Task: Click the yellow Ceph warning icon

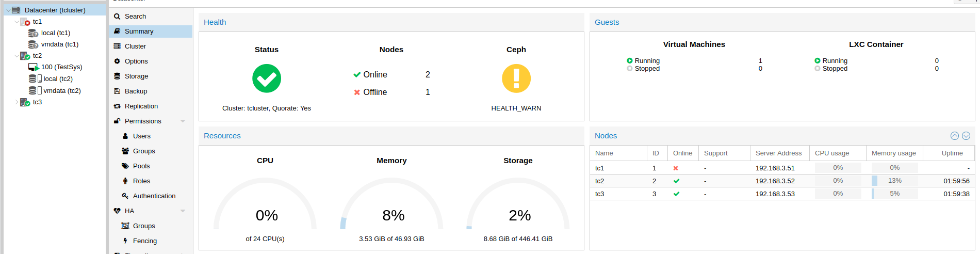Action: click(516, 78)
